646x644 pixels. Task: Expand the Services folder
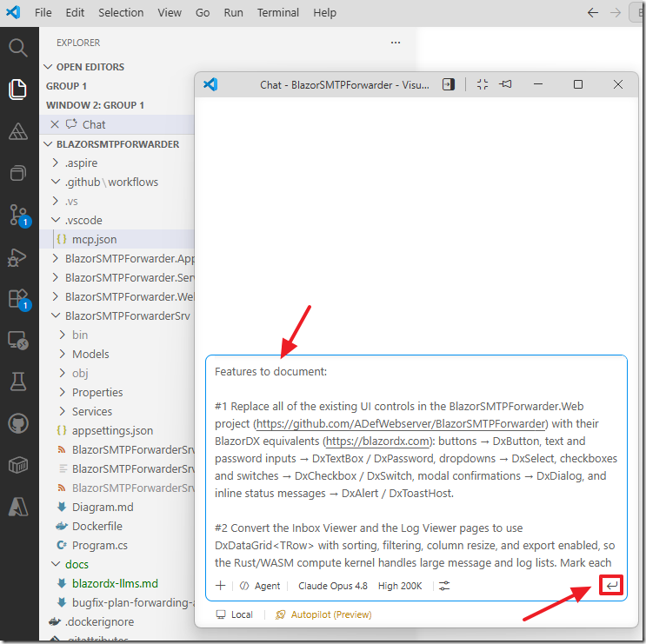(x=63, y=411)
